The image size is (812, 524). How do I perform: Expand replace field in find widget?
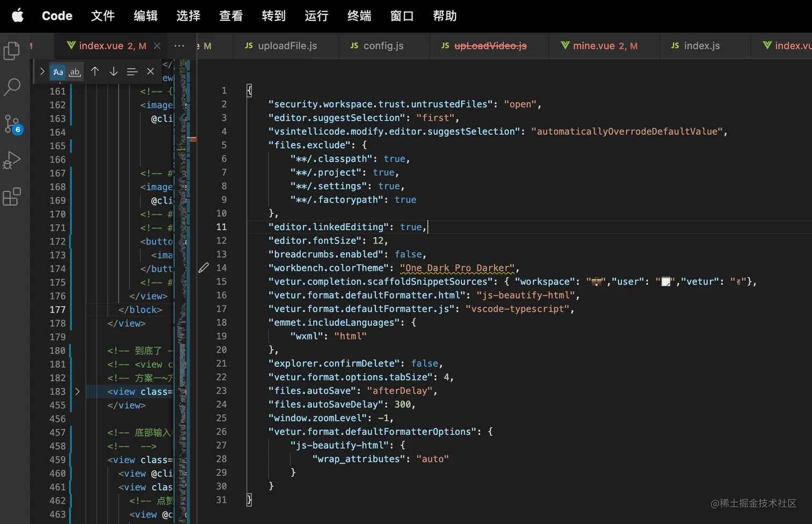pyautogui.click(x=42, y=71)
